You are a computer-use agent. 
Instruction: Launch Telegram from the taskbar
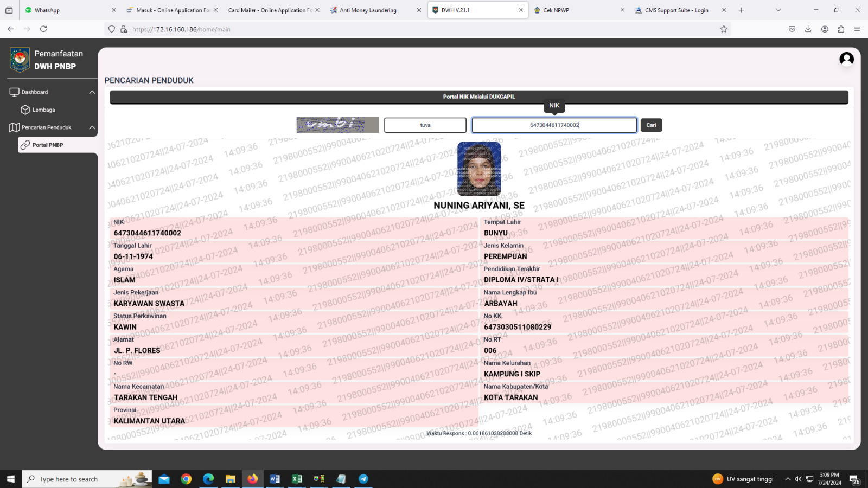(363, 479)
